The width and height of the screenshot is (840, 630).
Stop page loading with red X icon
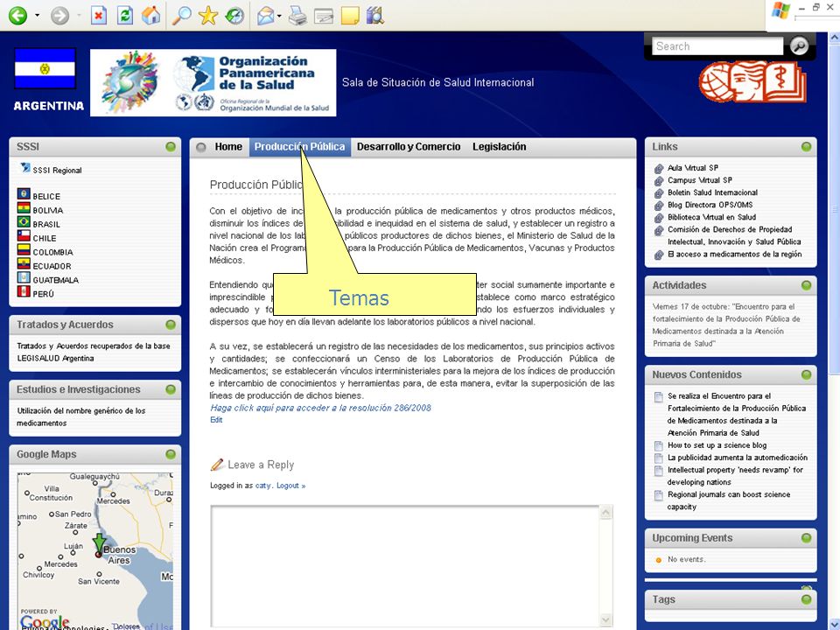[99, 16]
